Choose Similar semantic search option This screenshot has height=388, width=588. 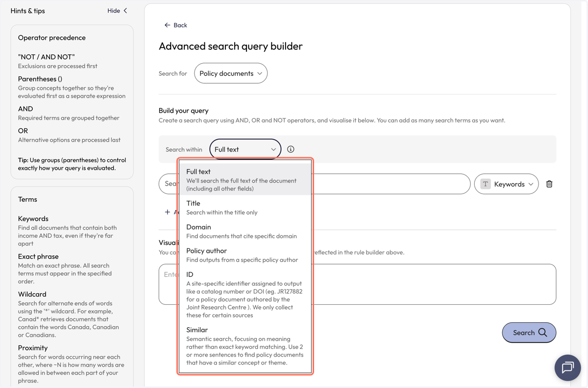coord(245,346)
